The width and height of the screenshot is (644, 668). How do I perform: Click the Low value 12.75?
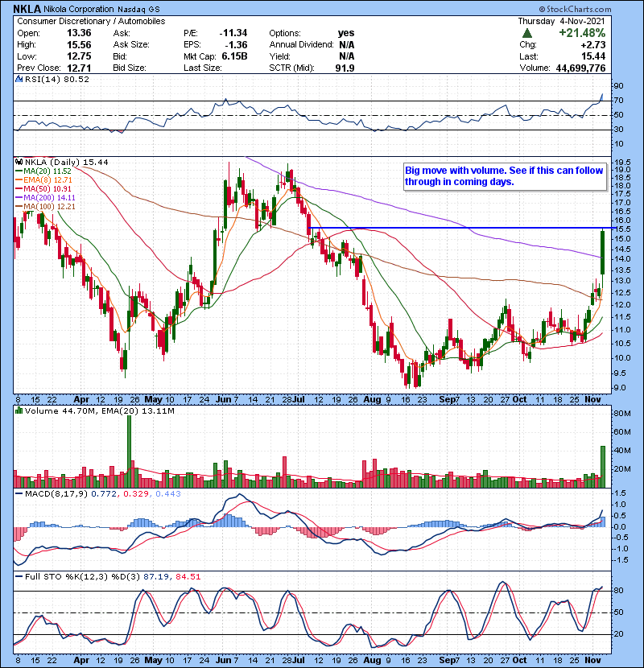pyautogui.click(x=79, y=56)
